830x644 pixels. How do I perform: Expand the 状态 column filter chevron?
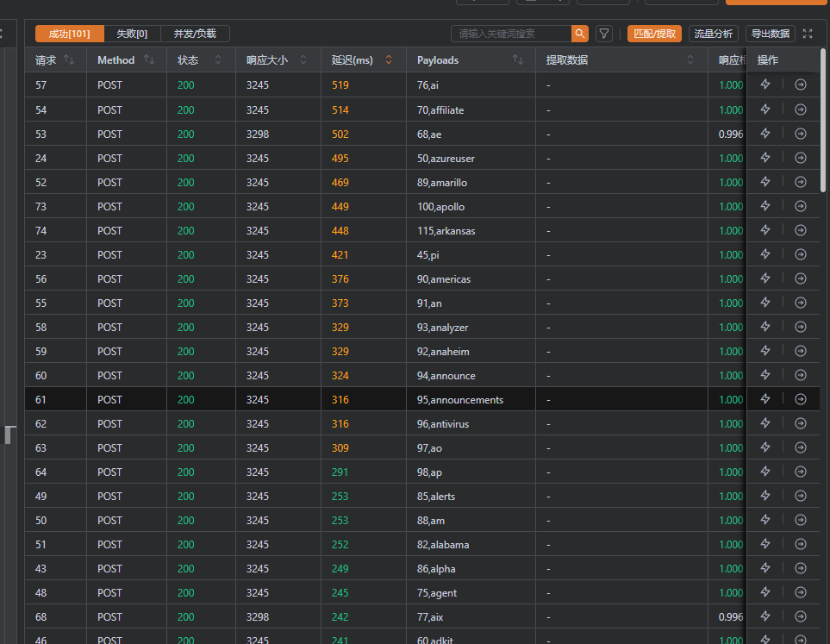pyautogui.click(x=218, y=59)
